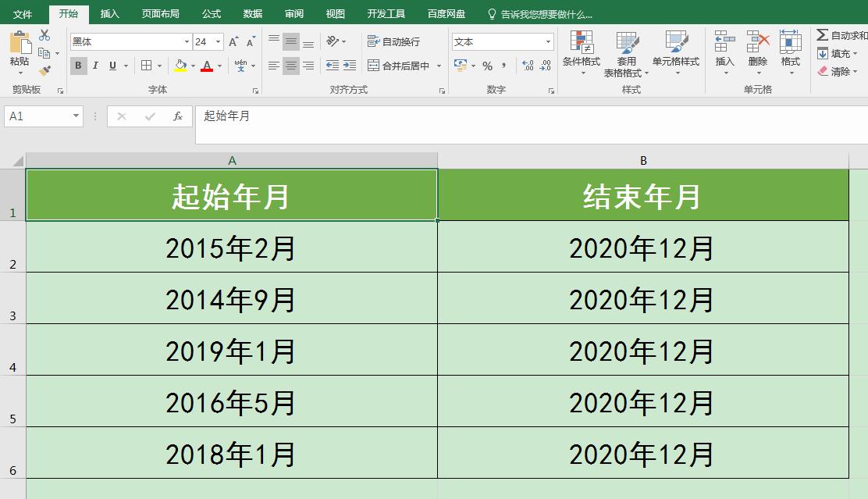Screen dimensions: 868x499
Task: Toggle bold formatting with the B button
Action: click(x=78, y=66)
